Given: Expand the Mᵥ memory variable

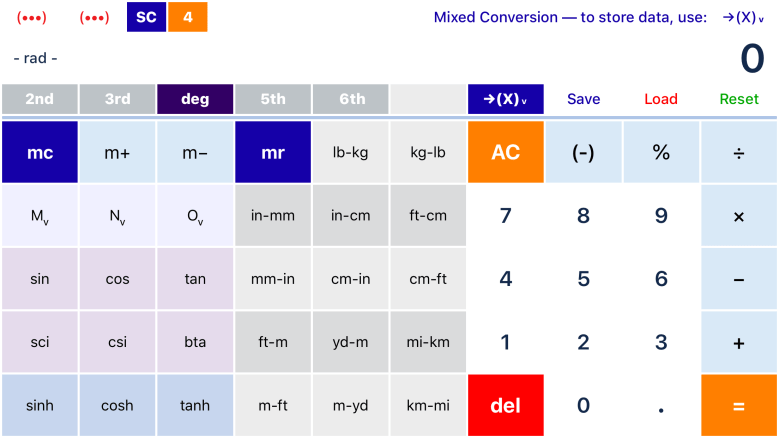Looking at the screenshot, I should (40, 216).
